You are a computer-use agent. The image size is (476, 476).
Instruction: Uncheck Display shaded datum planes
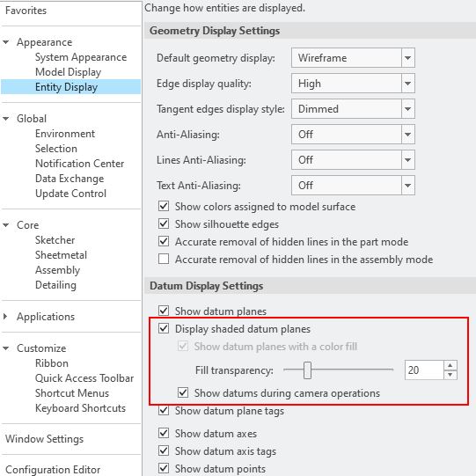click(x=164, y=329)
